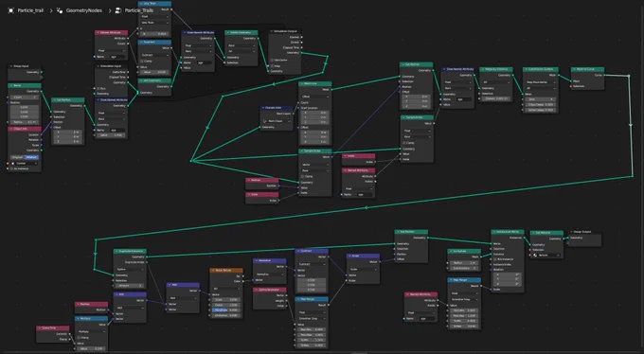Viewport: 644px width, 354px height.
Task: Click the node group icon beside Particle_Trails
Action: 118,10
